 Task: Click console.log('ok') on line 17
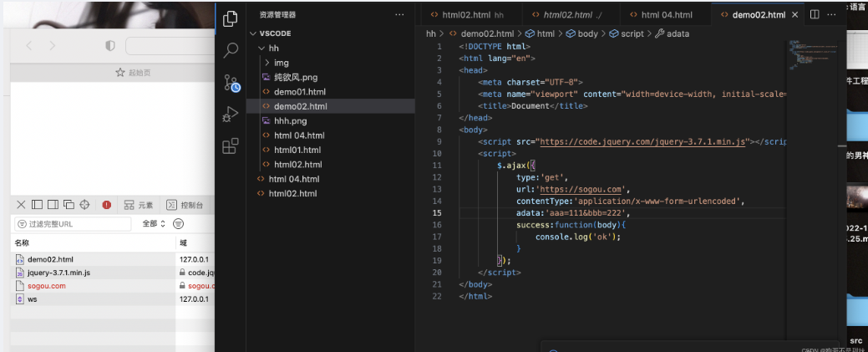point(578,237)
